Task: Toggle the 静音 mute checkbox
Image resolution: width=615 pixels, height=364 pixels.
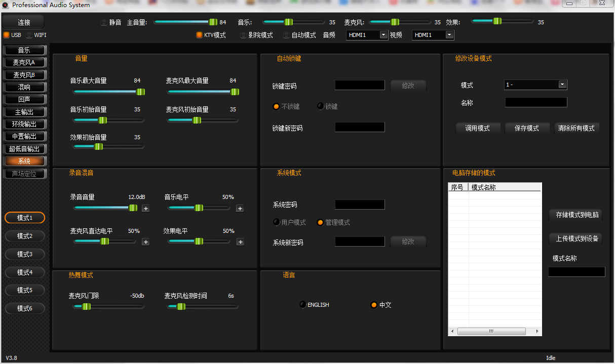Action: pos(104,22)
